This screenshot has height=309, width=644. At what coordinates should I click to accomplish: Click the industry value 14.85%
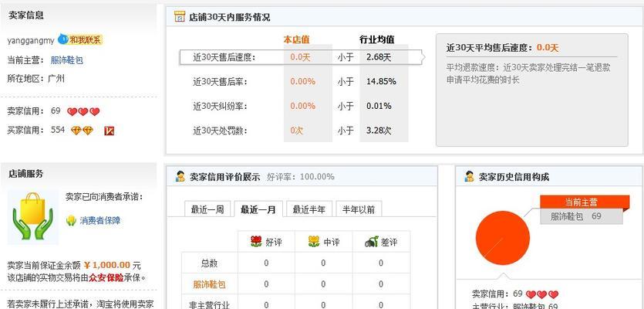[x=381, y=82]
